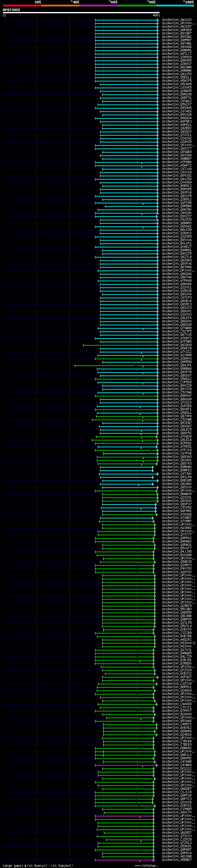
Task: Select hit UniRef100_A2X9H9
Action: pos(177,355)
